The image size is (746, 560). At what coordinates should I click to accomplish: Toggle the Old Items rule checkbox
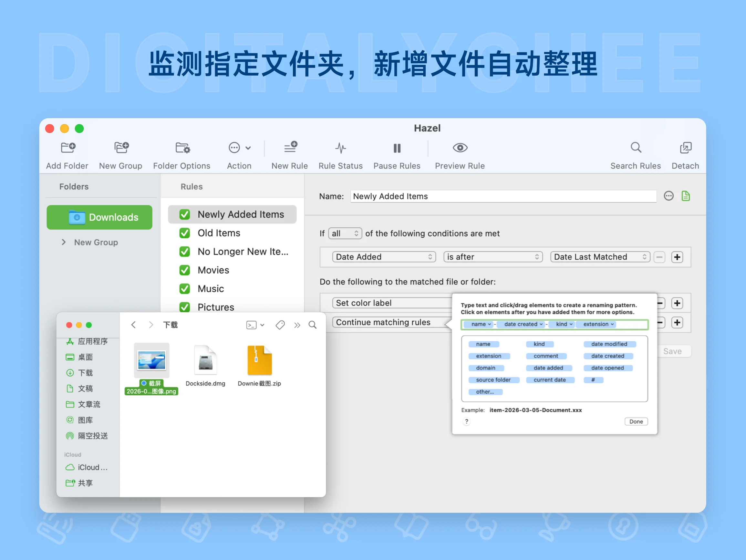[x=184, y=233]
